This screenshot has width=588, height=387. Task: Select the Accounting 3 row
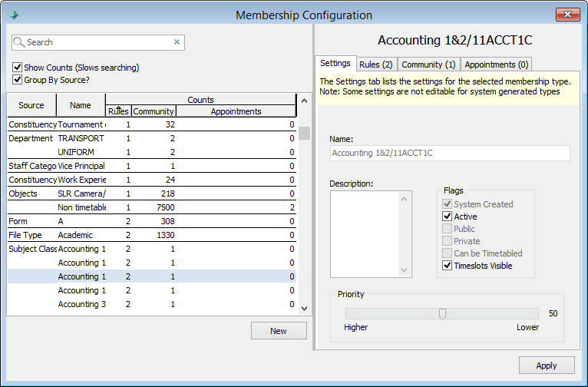coord(152,304)
